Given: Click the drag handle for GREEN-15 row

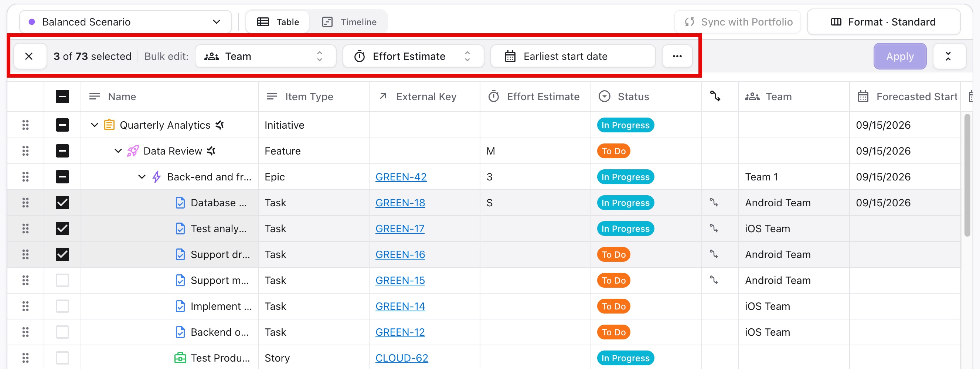Looking at the screenshot, I should pos(25,280).
